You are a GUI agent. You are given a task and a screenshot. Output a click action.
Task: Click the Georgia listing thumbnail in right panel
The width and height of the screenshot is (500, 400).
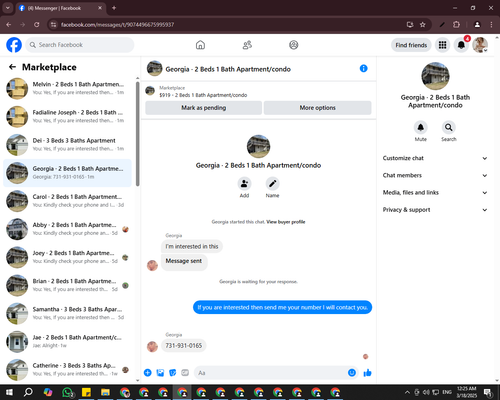click(435, 76)
